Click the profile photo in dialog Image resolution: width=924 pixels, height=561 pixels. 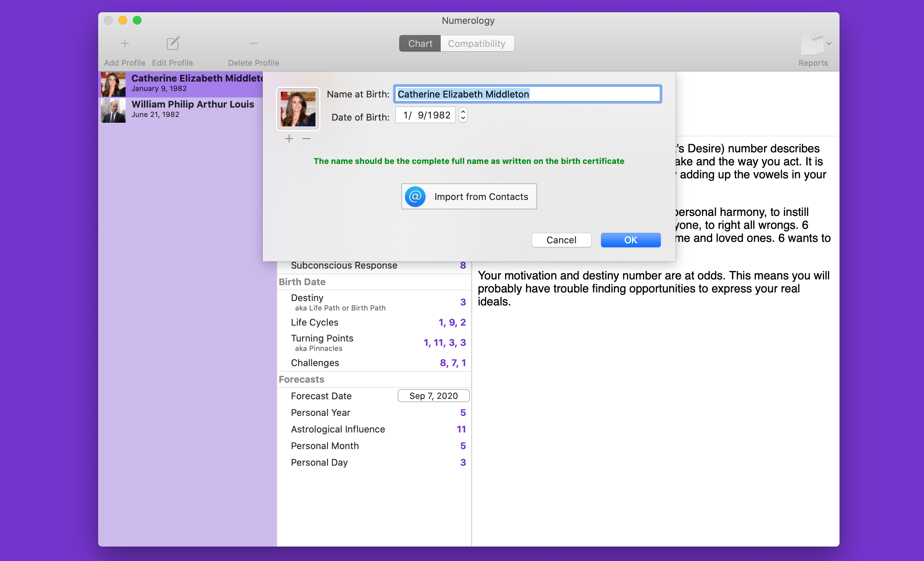[x=298, y=109]
